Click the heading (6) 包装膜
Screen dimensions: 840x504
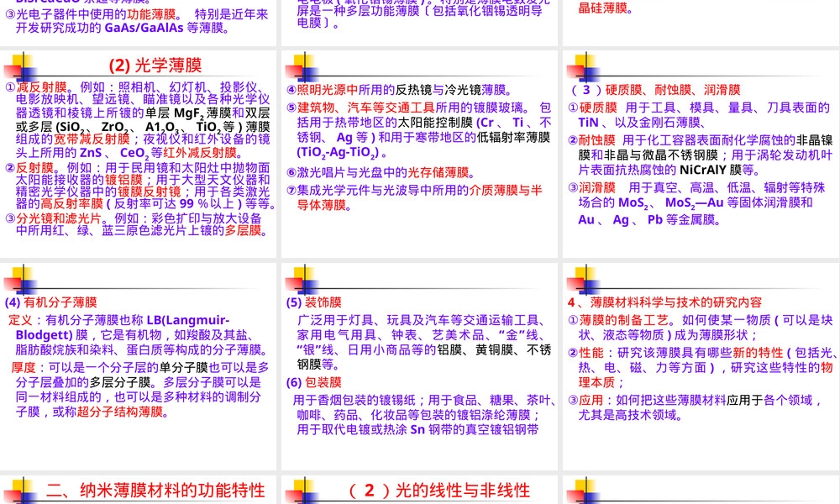click(x=313, y=382)
